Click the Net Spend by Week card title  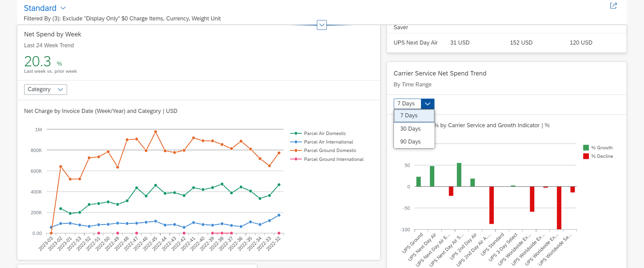point(52,34)
